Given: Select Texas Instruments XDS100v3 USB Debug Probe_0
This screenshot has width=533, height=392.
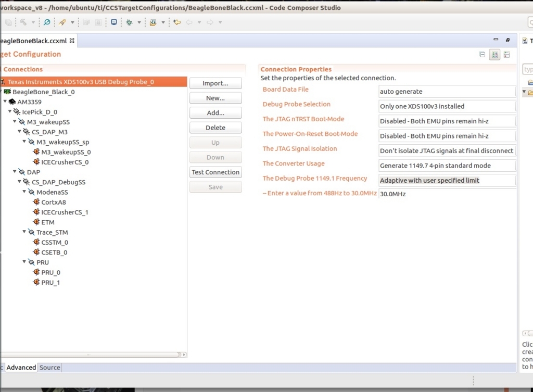Looking at the screenshot, I should [94, 82].
